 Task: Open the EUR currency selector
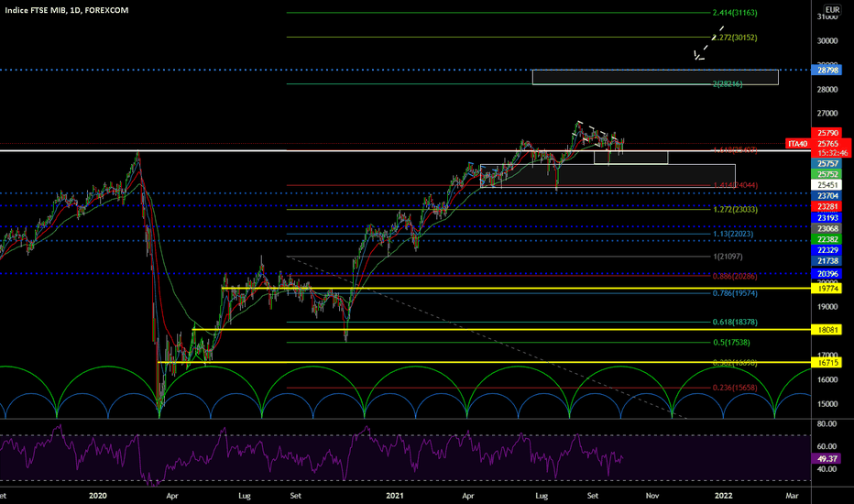[832, 9]
